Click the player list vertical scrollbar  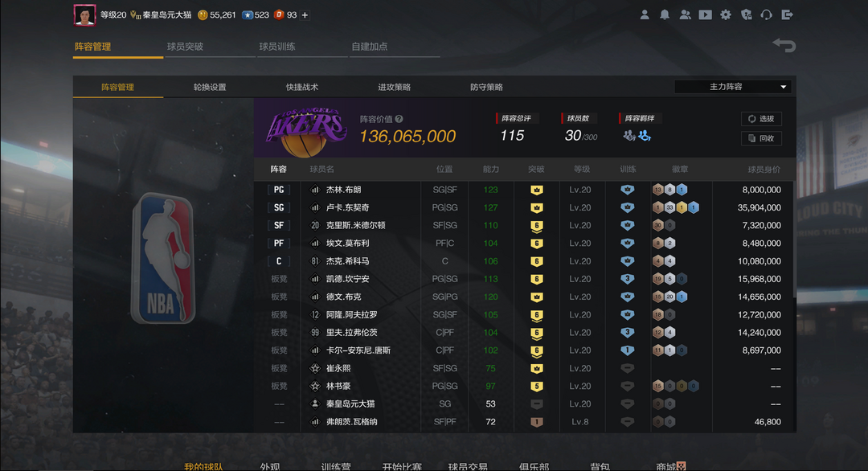click(795, 238)
